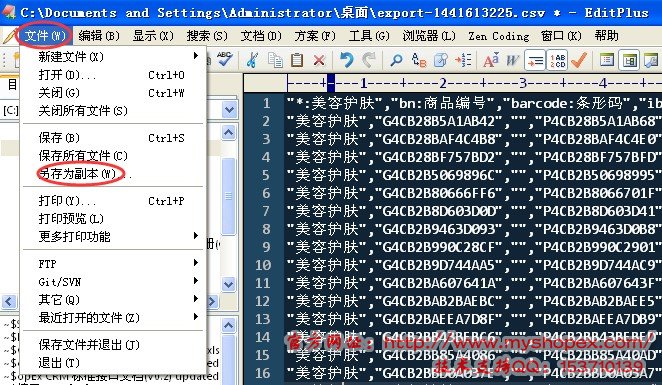The width and height of the screenshot is (662, 385).
Task: Click the red Delete X icon
Action: (x=319, y=60)
